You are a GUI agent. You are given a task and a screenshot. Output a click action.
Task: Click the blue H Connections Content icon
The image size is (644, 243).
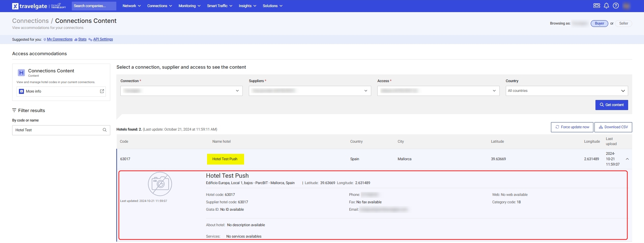pyautogui.click(x=21, y=73)
